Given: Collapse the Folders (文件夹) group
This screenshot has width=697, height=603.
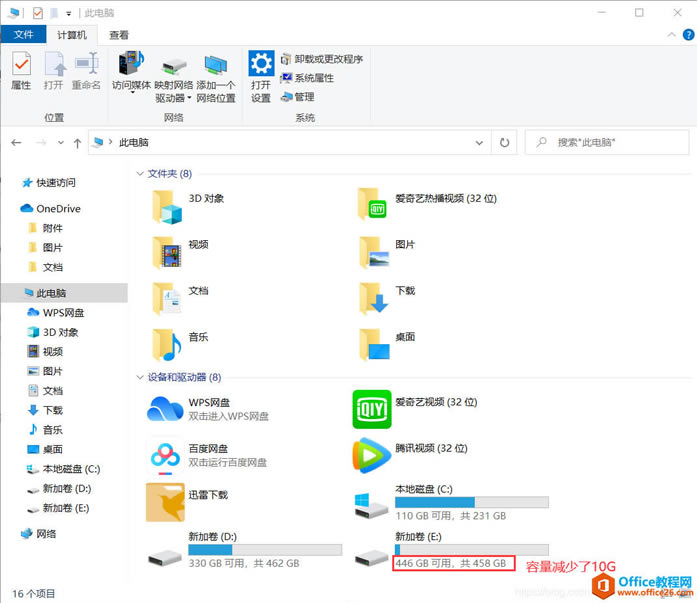Looking at the screenshot, I should pos(140,174).
